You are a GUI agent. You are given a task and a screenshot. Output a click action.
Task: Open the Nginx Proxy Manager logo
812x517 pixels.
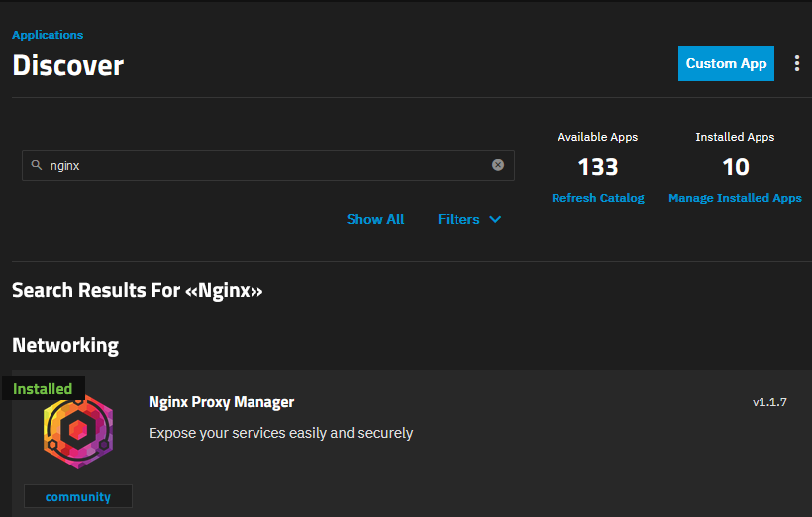tap(78, 433)
